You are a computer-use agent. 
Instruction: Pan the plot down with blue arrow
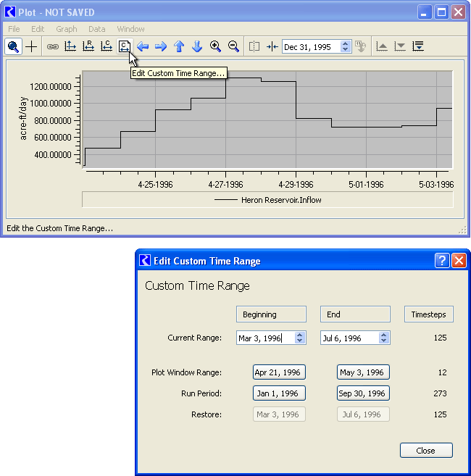tap(197, 46)
